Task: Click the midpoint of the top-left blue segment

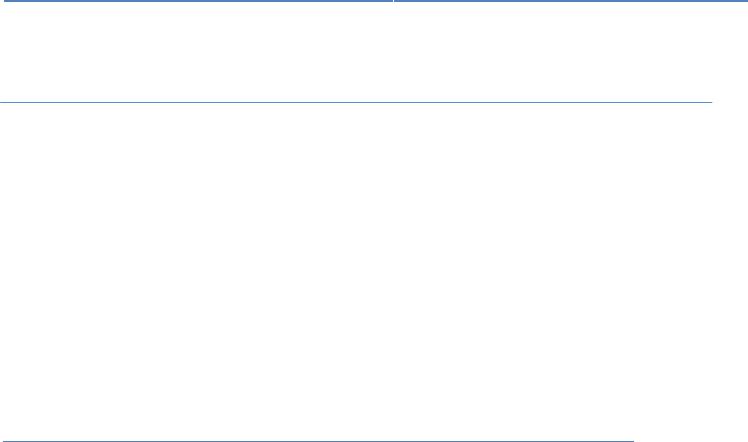Action: tap(198, 1)
